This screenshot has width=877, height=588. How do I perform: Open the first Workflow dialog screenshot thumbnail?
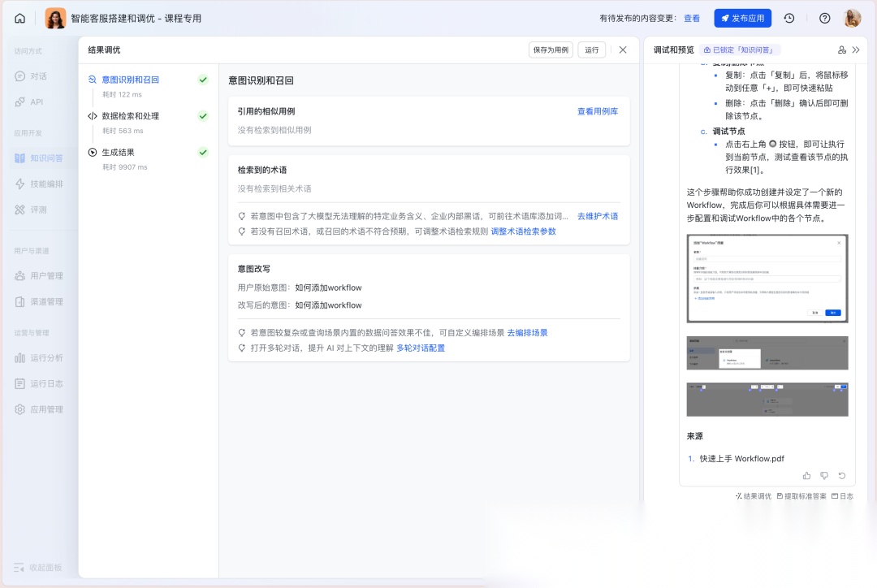coord(767,279)
